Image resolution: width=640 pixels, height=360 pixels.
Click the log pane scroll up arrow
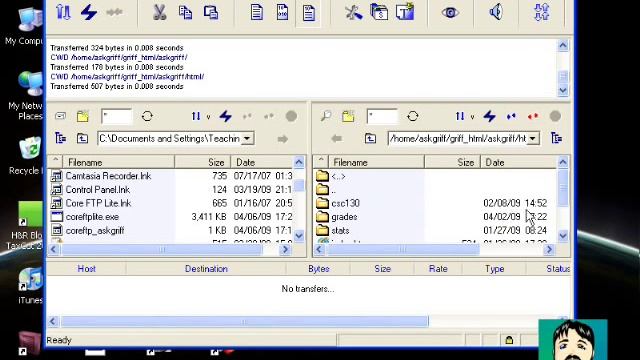tap(563, 46)
